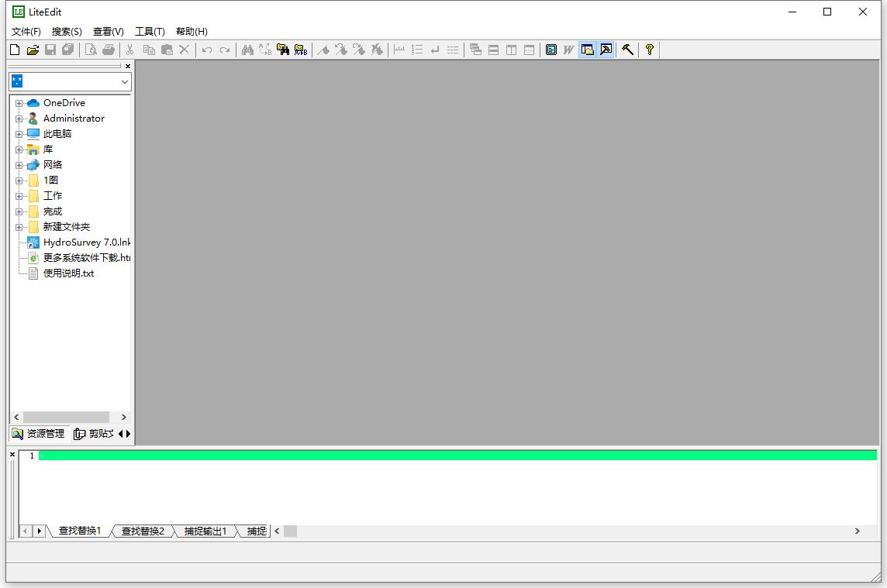Click the Open file folder icon

[33, 50]
